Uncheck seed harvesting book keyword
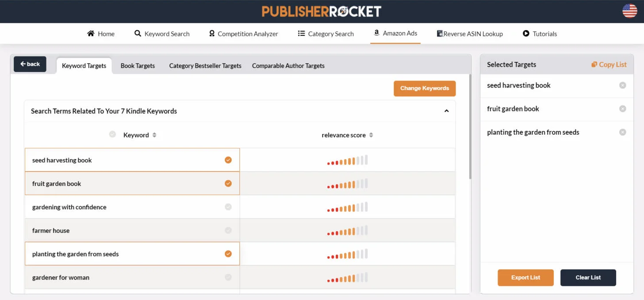Image resolution: width=644 pixels, height=300 pixels. pyautogui.click(x=228, y=160)
